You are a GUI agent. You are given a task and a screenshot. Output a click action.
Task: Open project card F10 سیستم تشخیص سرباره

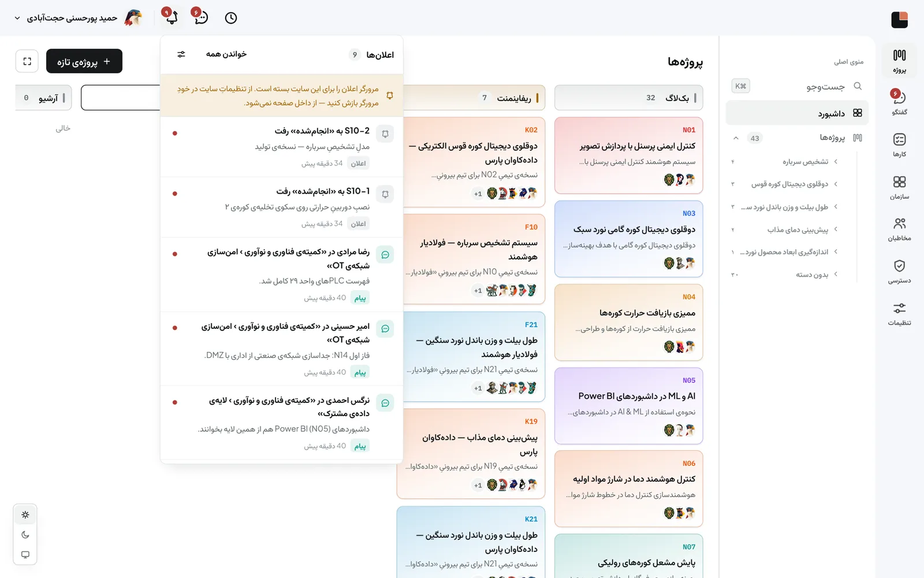(x=471, y=260)
